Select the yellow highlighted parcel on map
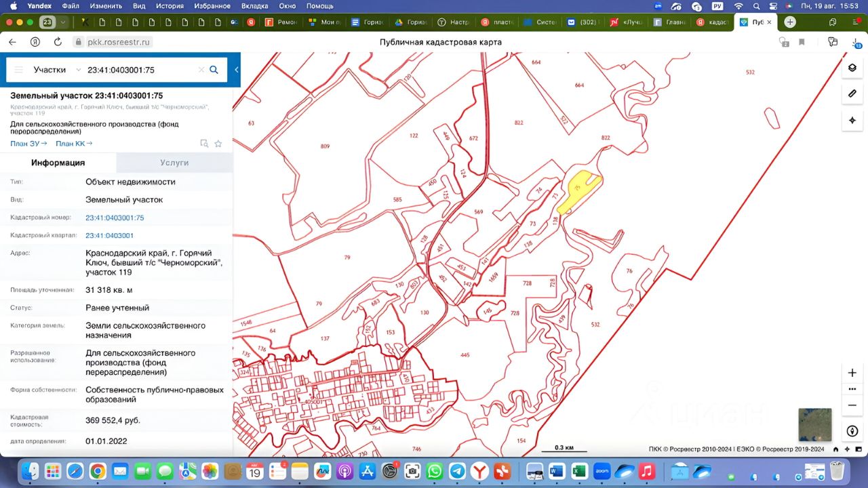 tap(577, 190)
